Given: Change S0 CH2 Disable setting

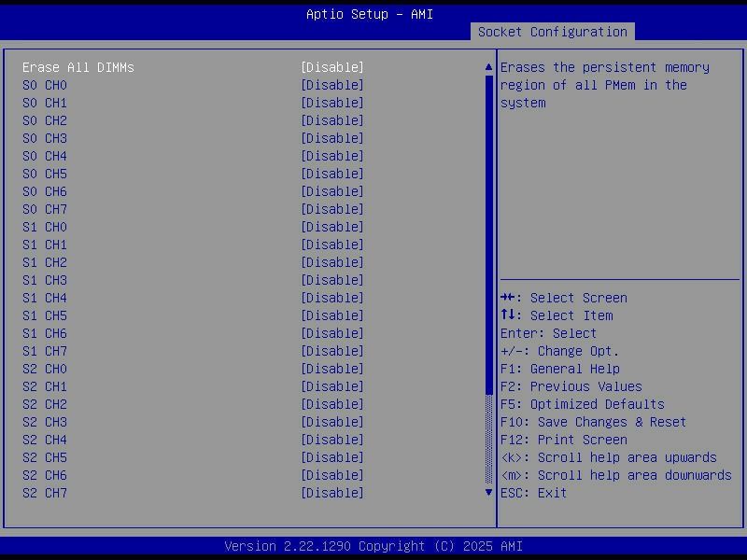Looking at the screenshot, I should tap(332, 120).
